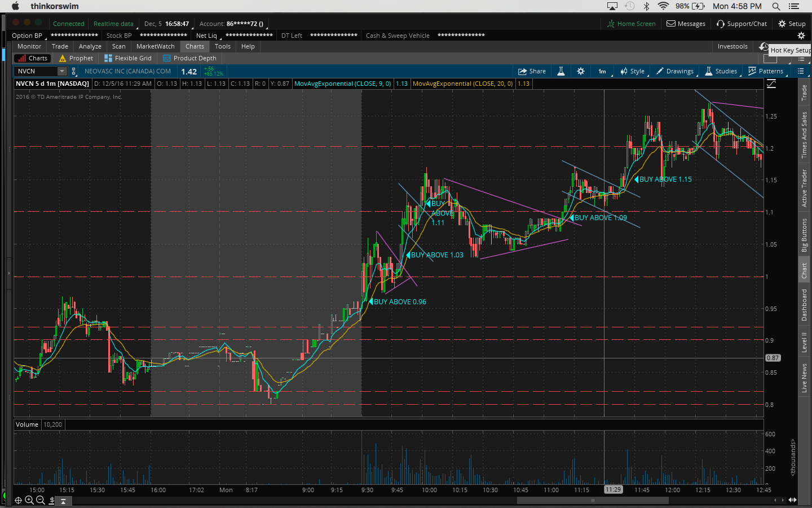Click the MovAvgExponential (CLOSE, 20, 0) study label
Screen dimensions: 812x508
coord(463,84)
